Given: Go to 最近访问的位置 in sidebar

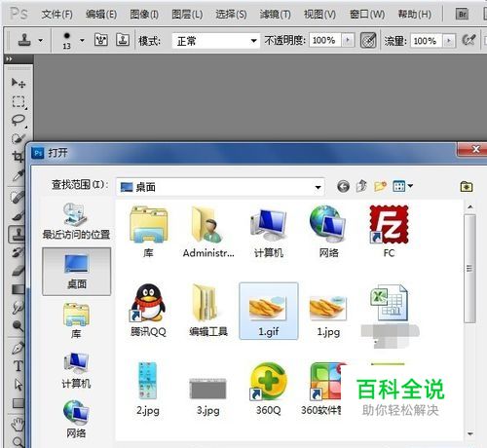Looking at the screenshot, I should pyautogui.click(x=76, y=221).
